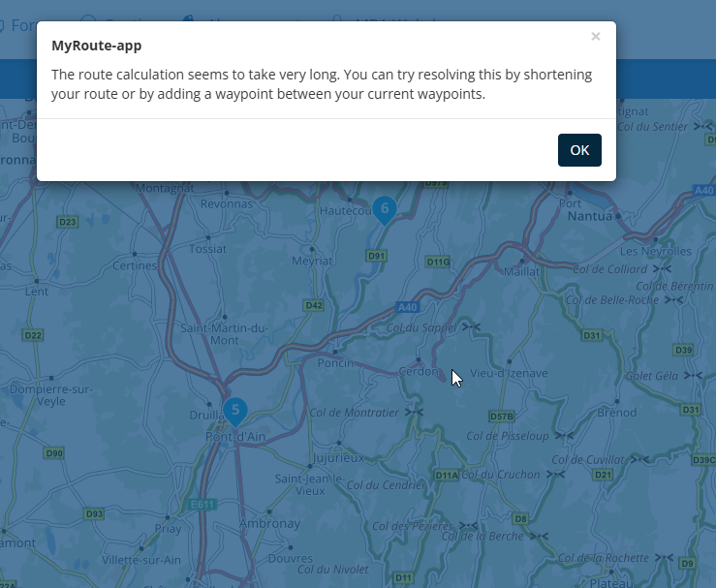Click the Ambronay town label
The image size is (716, 588).
pyautogui.click(x=269, y=523)
